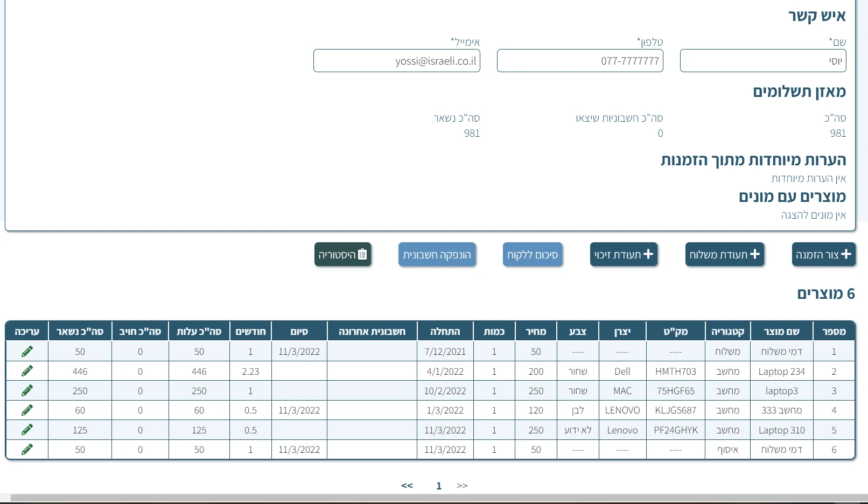
Task: Open the היסטוריה history button
Action: (343, 255)
